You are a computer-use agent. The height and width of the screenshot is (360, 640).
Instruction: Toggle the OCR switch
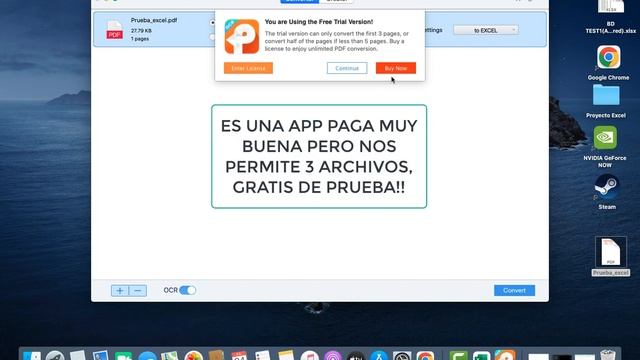[187, 290]
